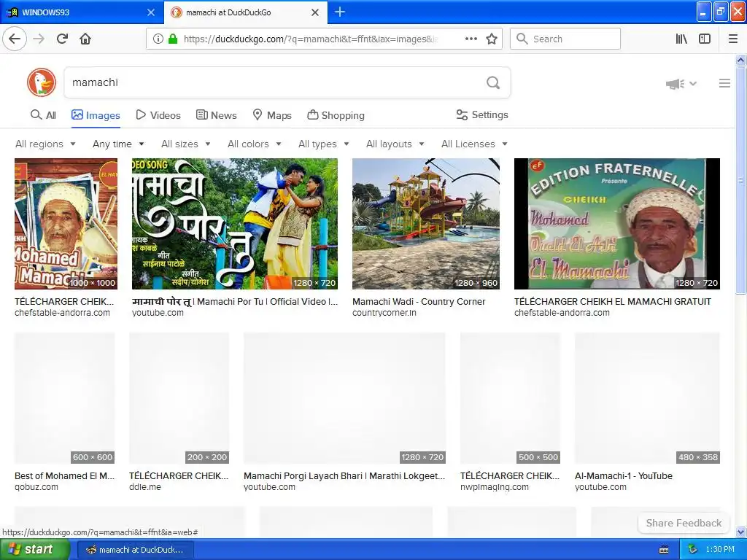
Task: Open the 600 × 600 placeholder thumbnail
Action: coord(65,398)
